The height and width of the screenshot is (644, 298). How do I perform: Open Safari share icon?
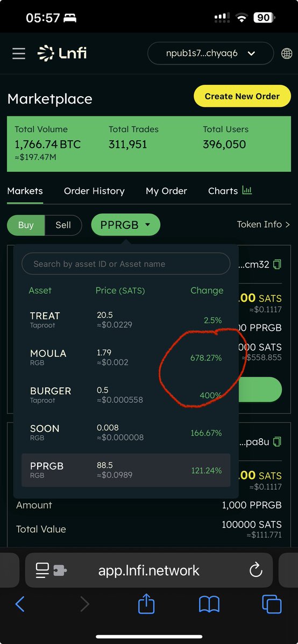[x=146, y=605]
